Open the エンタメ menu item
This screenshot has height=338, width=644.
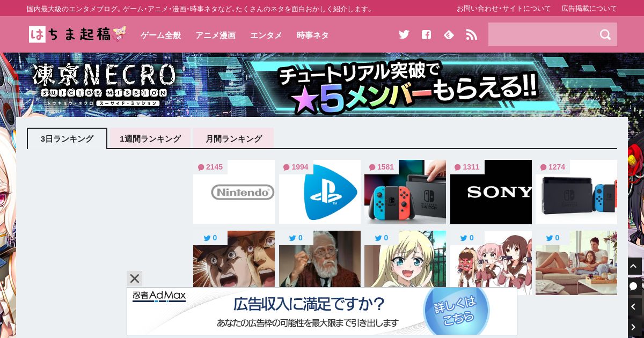(266, 35)
